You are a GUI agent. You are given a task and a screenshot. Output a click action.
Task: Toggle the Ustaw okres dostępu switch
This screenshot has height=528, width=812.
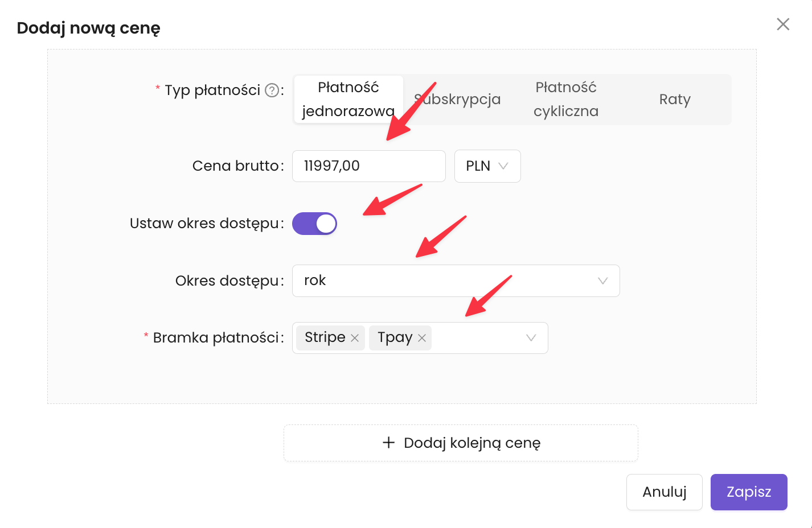[x=314, y=224]
